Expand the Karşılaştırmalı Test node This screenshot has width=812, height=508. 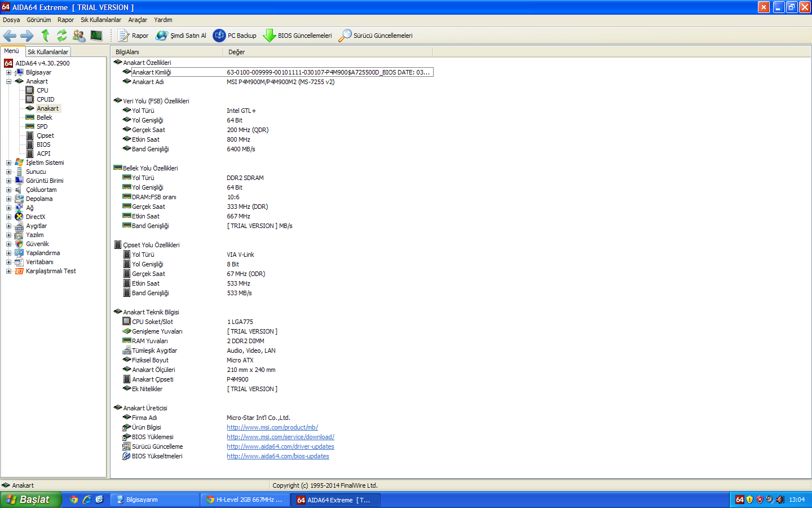8,271
